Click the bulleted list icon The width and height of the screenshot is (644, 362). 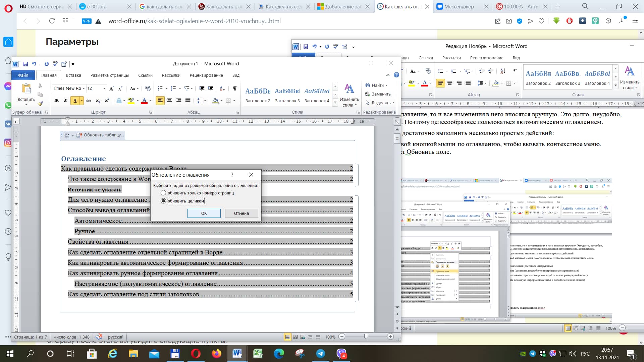[160, 88]
